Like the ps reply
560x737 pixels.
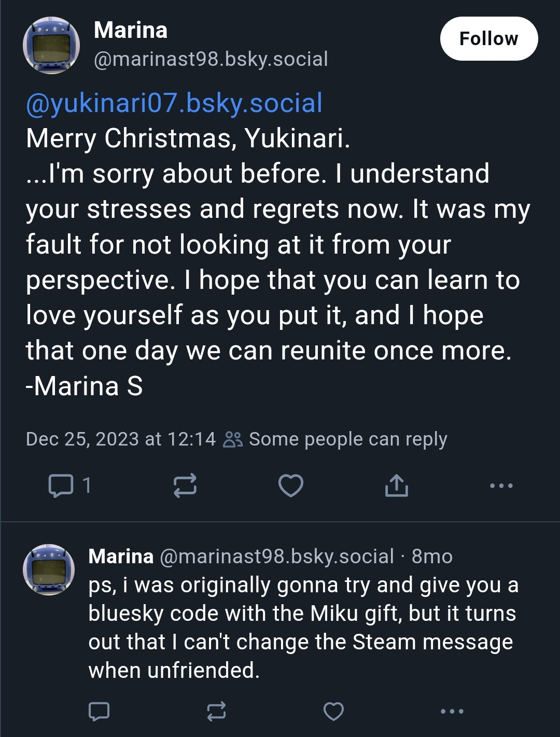point(333,711)
